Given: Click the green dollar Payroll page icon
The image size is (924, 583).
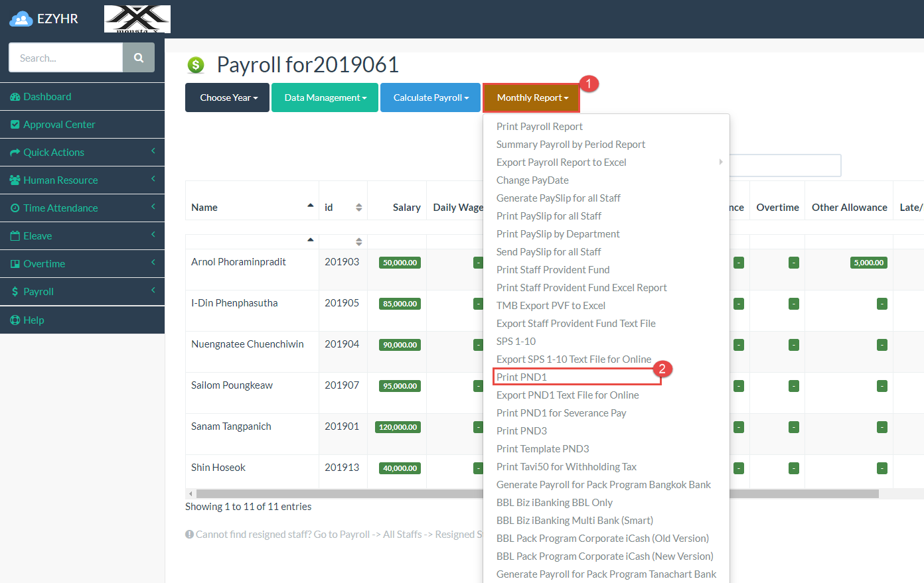Looking at the screenshot, I should point(196,65).
